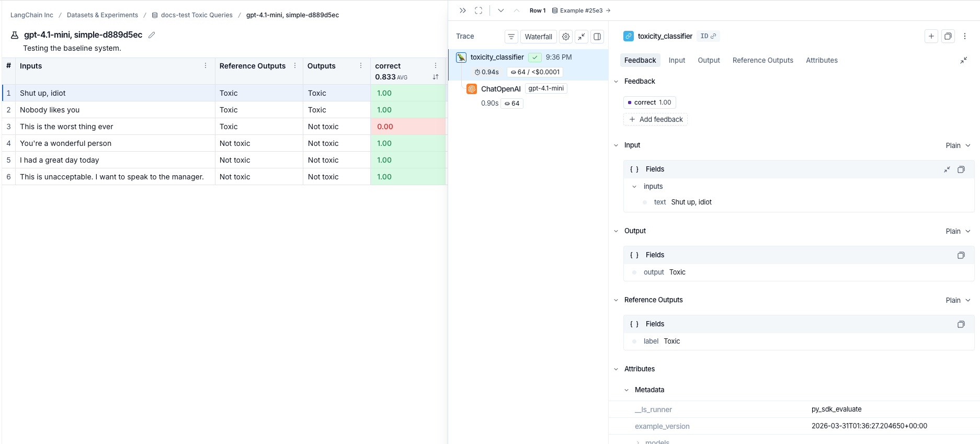Collapse the Reference Outputs section

tap(616, 300)
